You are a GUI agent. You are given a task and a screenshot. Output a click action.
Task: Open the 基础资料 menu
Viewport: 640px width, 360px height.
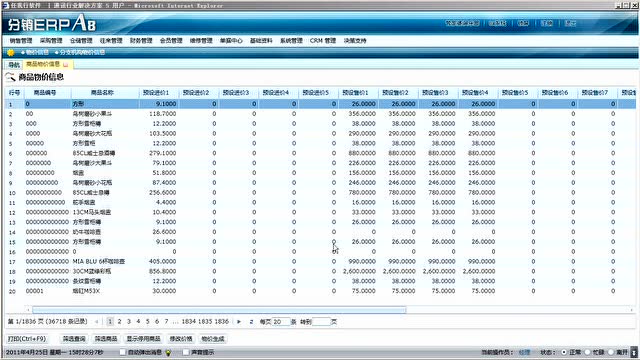point(261,40)
